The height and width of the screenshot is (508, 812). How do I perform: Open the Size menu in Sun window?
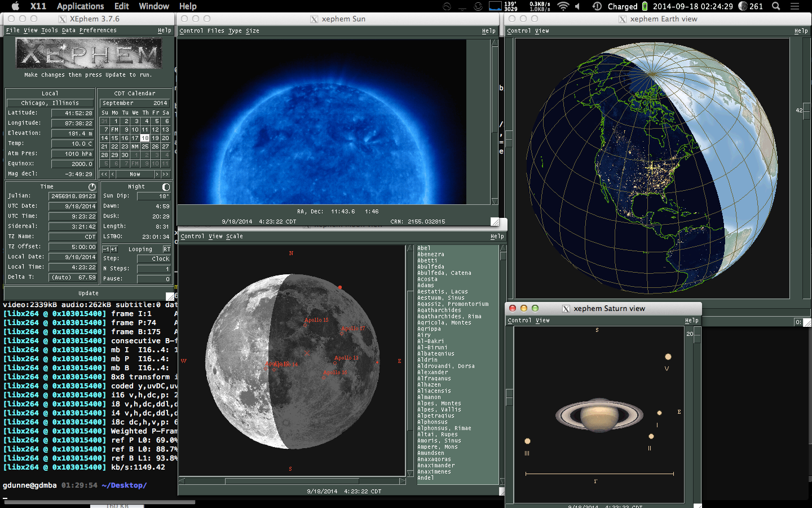[x=253, y=31]
